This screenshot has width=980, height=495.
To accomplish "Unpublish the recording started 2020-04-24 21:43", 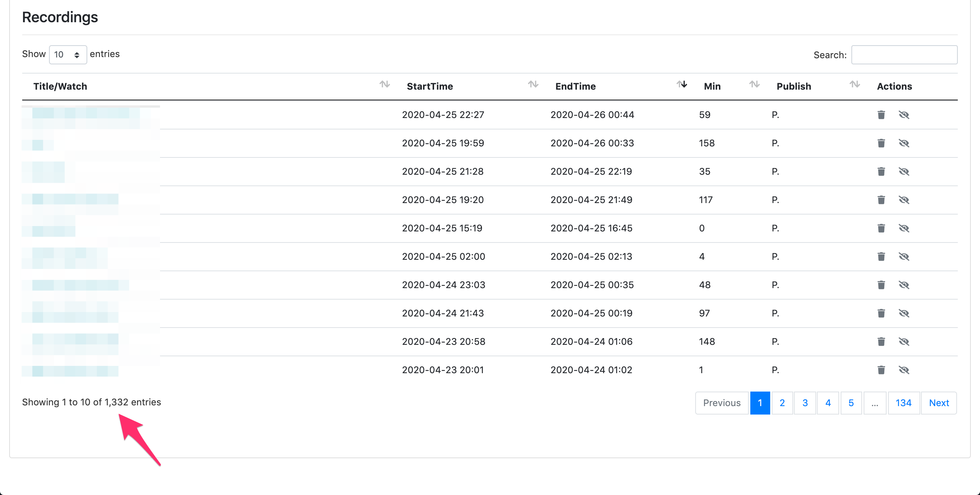I will click(x=904, y=313).
